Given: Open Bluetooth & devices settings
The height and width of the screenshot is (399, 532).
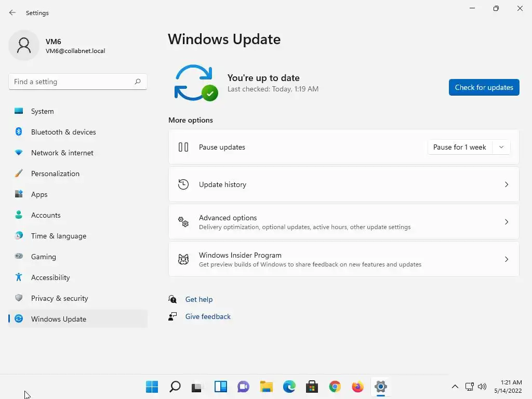Looking at the screenshot, I should 78,132.
